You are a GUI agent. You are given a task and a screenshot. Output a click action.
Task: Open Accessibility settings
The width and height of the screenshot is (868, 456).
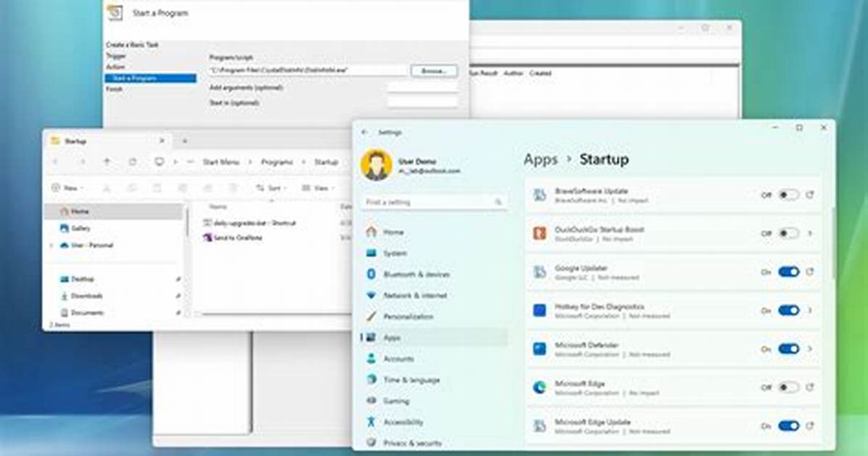(433, 422)
